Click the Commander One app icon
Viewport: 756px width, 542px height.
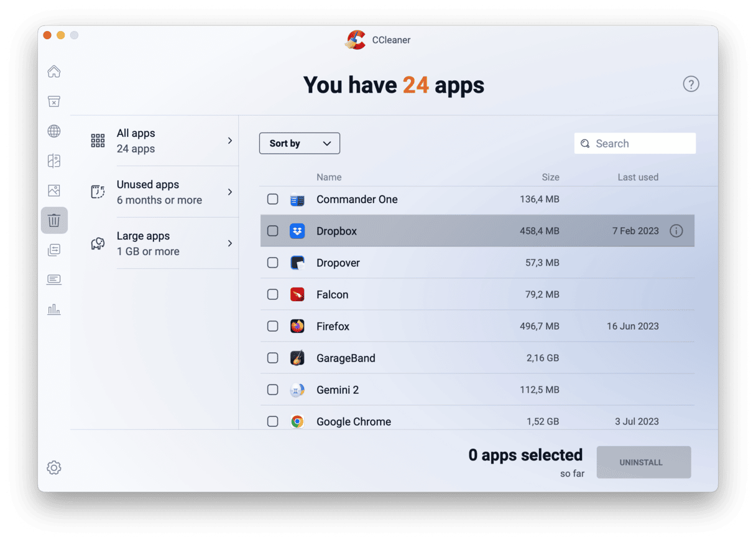coord(297,200)
